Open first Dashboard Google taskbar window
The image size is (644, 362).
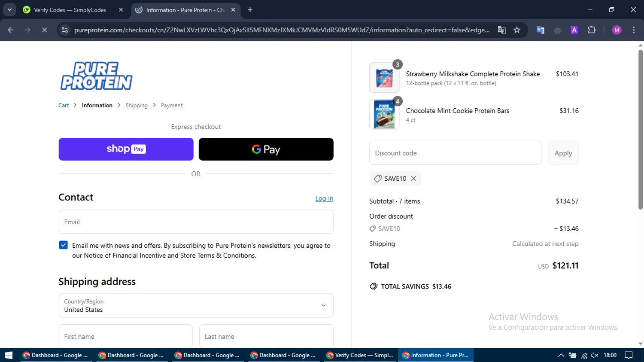click(x=55, y=355)
